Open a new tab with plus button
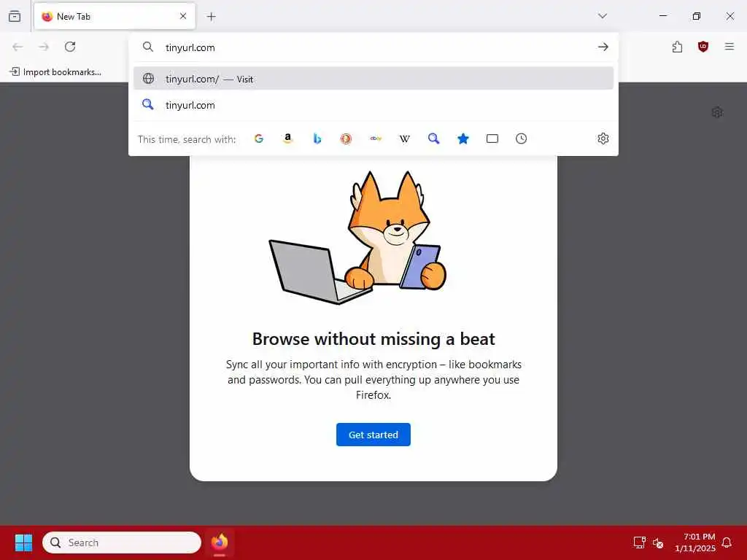 pos(211,17)
